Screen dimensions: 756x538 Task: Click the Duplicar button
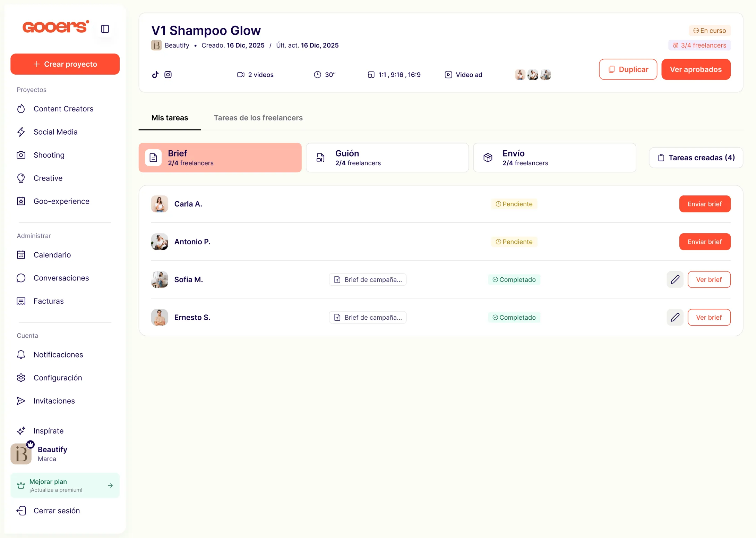pos(628,69)
